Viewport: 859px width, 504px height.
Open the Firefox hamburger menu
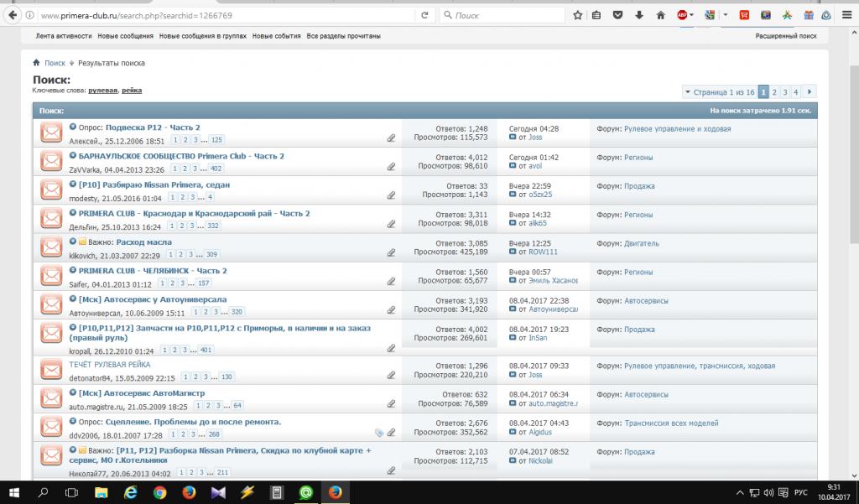[x=847, y=15]
